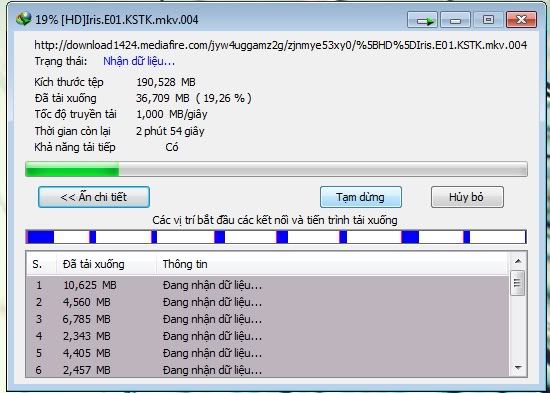This screenshot has width=550, height=393.
Task: Click the scrollbar down arrow in connection list
Action: tap(518, 367)
